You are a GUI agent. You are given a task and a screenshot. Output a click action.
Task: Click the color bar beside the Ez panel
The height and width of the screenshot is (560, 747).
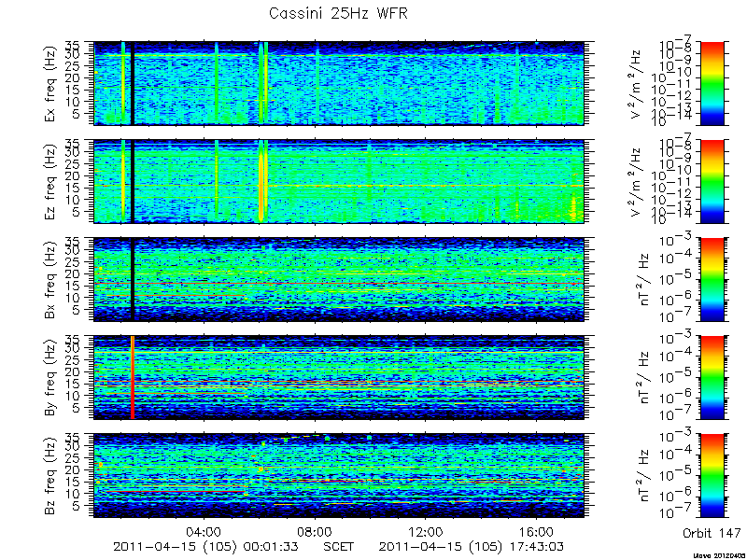[x=712, y=181]
